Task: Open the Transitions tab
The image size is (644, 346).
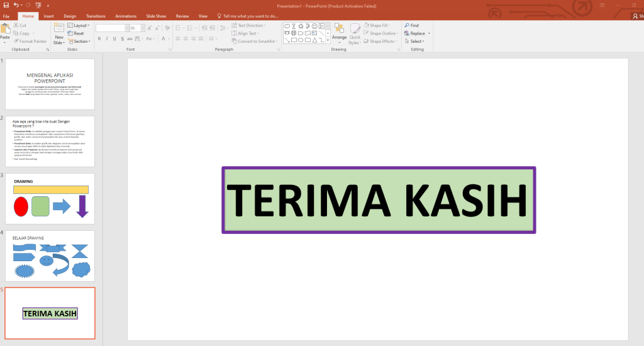Action: [96, 16]
